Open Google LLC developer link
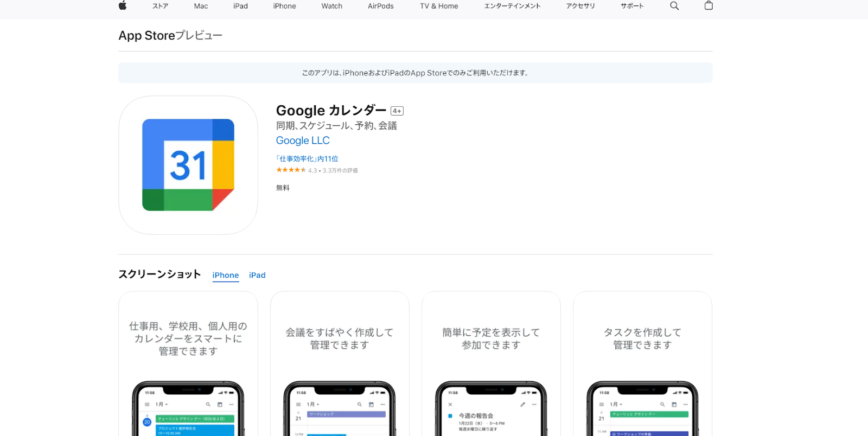Viewport: 868px width, 436px height. [x=303, y=140]
